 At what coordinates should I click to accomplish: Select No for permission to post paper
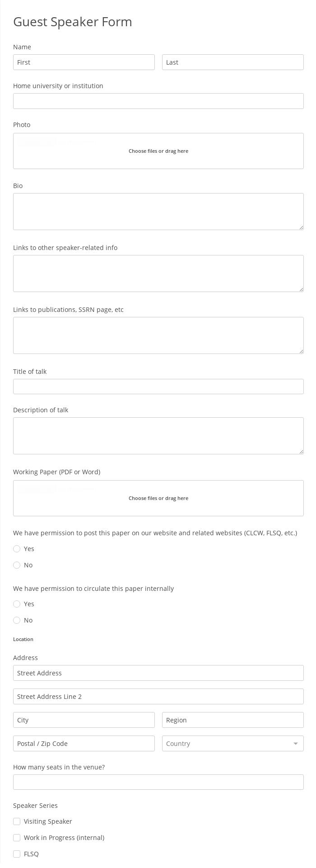[17, 565]
